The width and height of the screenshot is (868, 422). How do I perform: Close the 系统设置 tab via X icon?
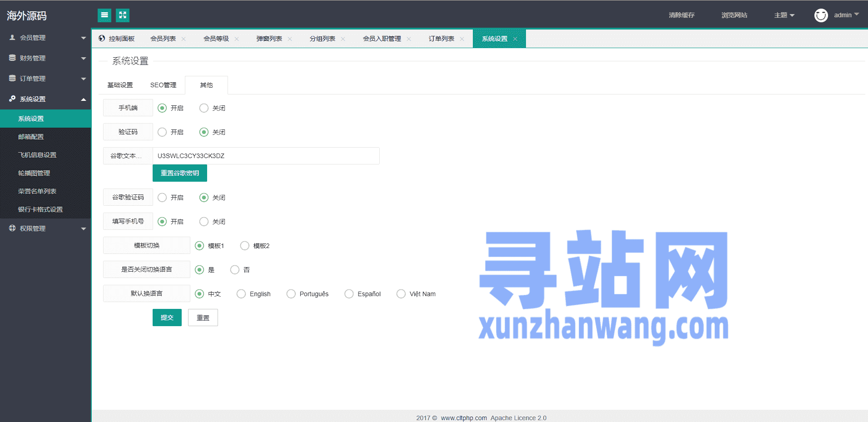click(515, 39)
